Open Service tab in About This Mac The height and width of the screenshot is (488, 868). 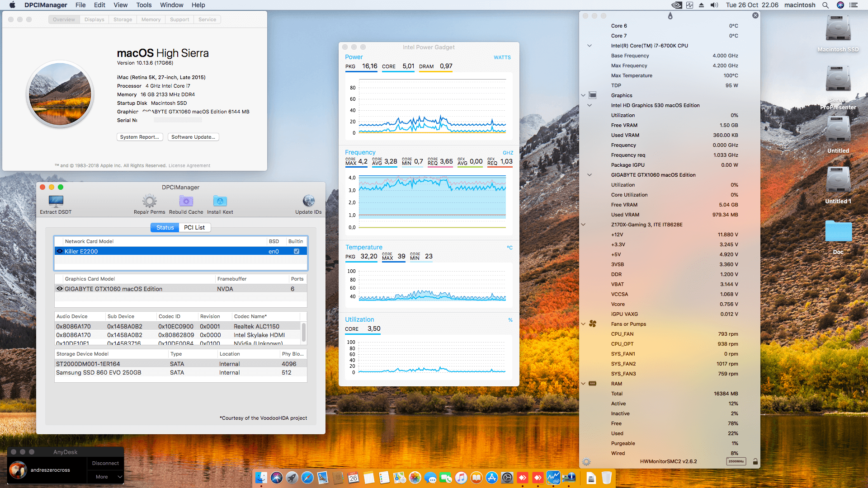[208, 19]
